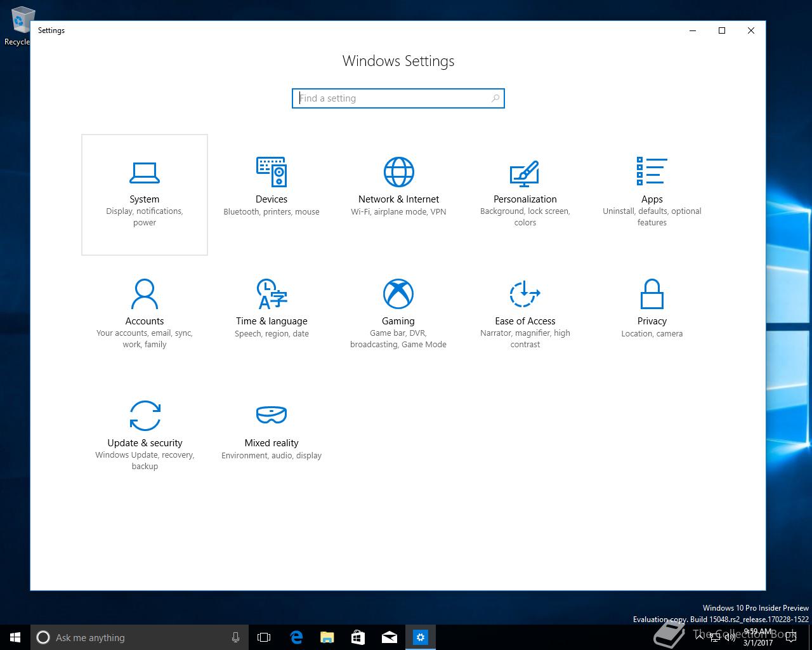Open Mixed reality headset icon
This screenshot has width=812, height=650.
272,415
